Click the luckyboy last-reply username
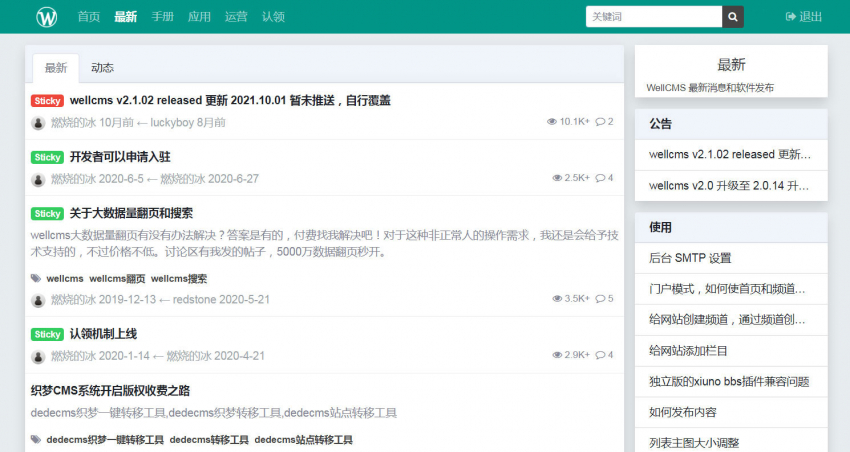 click(x=172, y=122)
